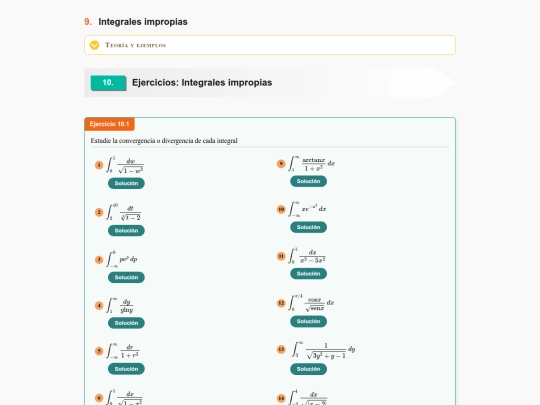Show Solución for exercise 2 cube root integral
This screenshot has height=405, width=540.
126,230
